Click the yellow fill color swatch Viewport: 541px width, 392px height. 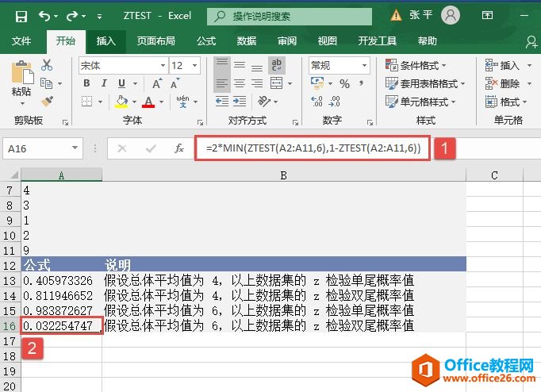[x=122, y=102]
